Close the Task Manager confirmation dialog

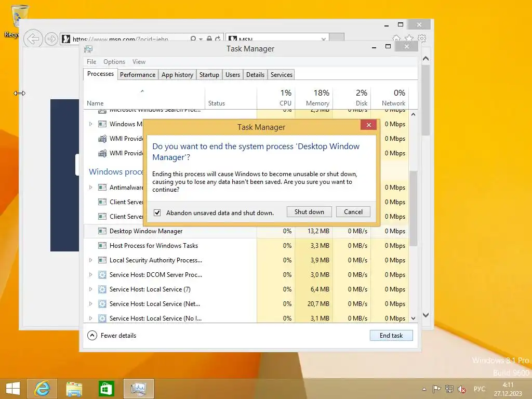click(369, 125)
